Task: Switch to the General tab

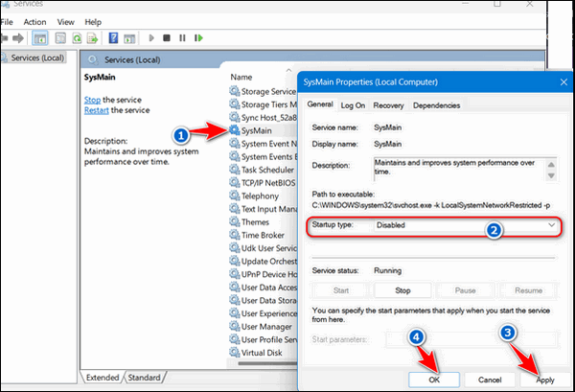Action: pos(320,104)
